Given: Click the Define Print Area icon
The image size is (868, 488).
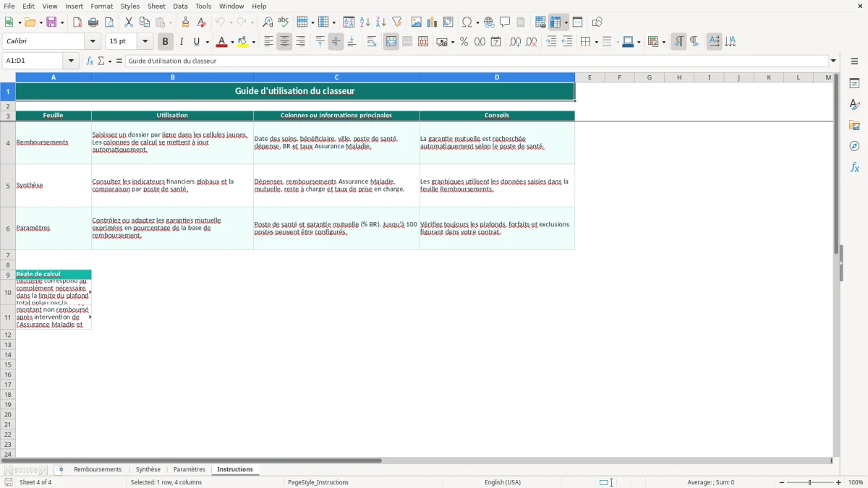Looking at the screenshot, I should (x=540, y=22).
